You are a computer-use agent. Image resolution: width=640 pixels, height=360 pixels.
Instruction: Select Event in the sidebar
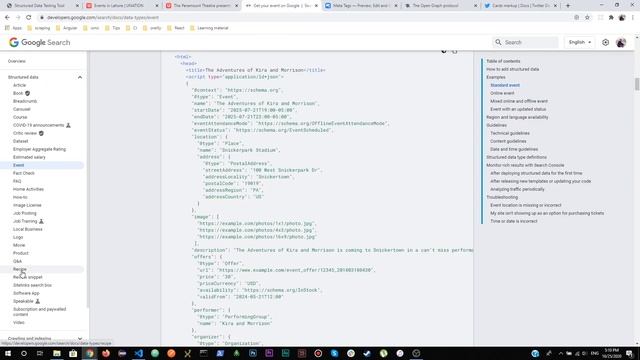pyautogui.click(x=18, y=165)
